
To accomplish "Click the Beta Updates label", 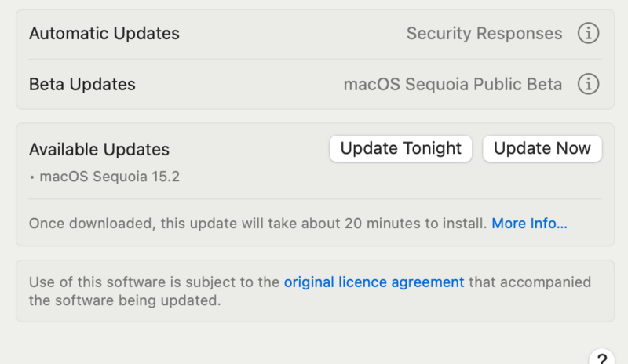I will point(82,84).
